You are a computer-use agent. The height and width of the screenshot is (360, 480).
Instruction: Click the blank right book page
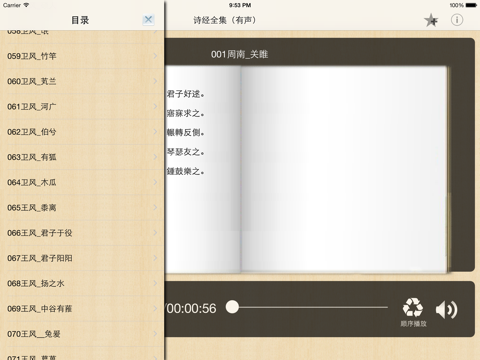click(344, 169)
